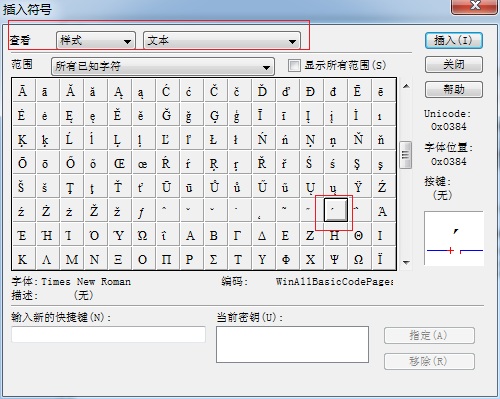This screenshot has width=500, height=399.
Task: Select the Ķ (K with cedilla) symbol
Action: click(23, 139)
